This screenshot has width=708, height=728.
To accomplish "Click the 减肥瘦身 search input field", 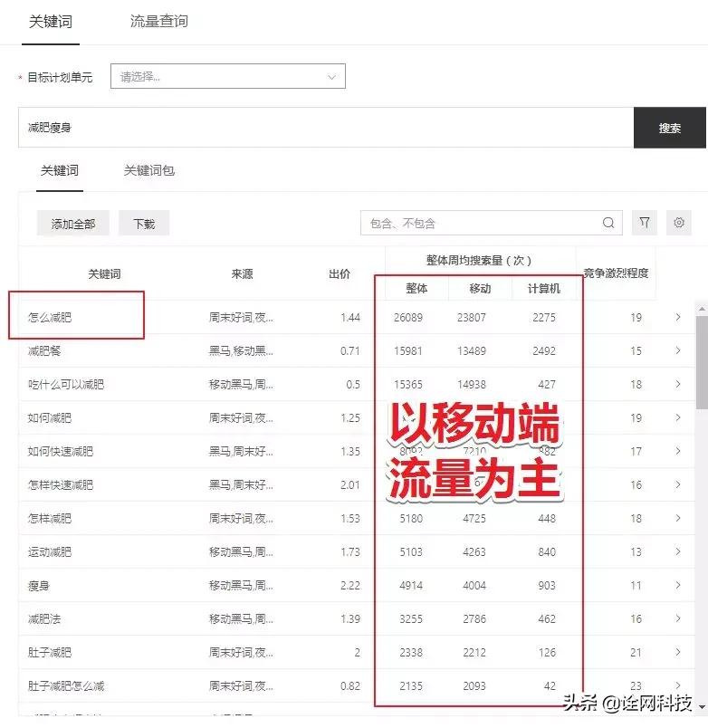I will coord(325,128).
